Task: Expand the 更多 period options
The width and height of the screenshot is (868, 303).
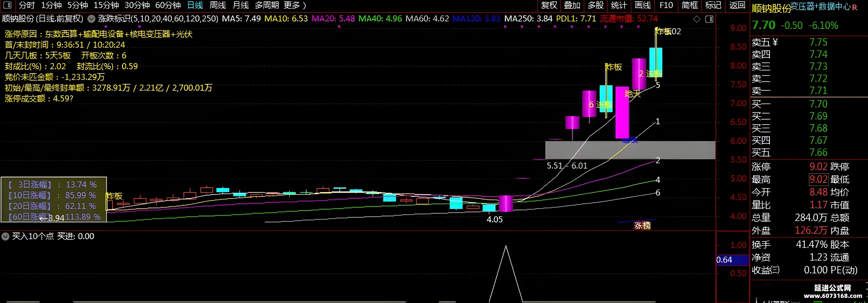Action: coord(295,5)
